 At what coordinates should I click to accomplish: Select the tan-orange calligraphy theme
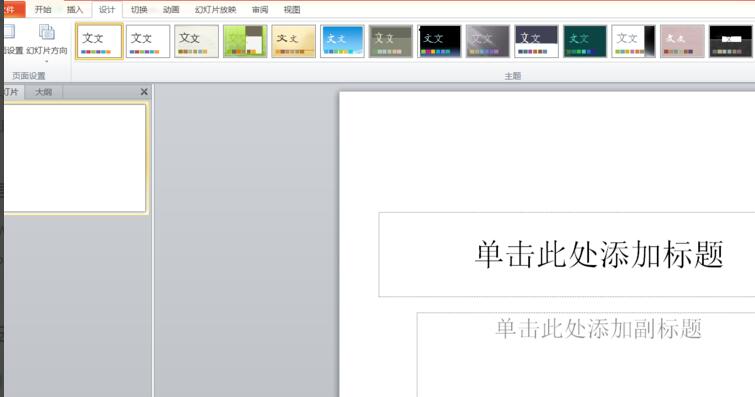click(x=294, y=41)
